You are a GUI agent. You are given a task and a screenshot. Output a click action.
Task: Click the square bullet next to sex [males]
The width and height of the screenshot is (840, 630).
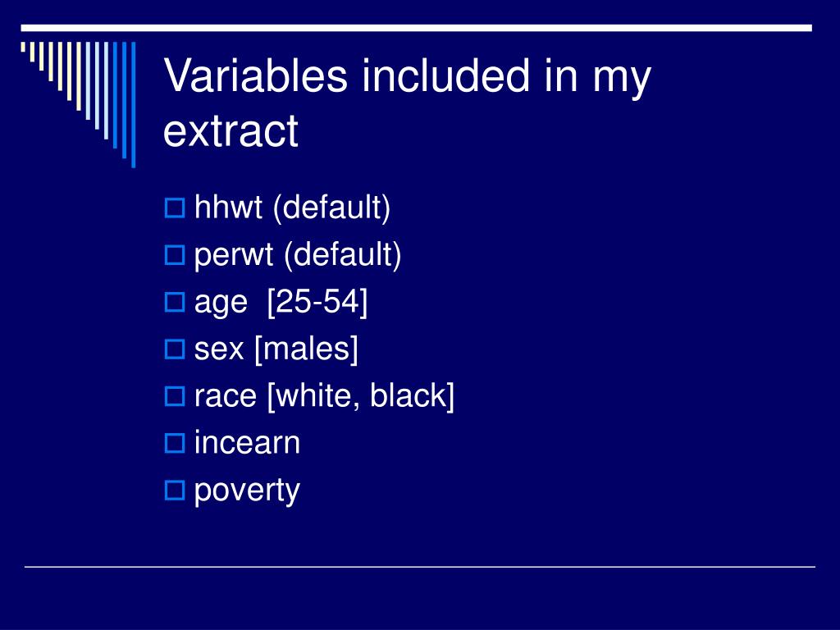click(x=175, y=349)
